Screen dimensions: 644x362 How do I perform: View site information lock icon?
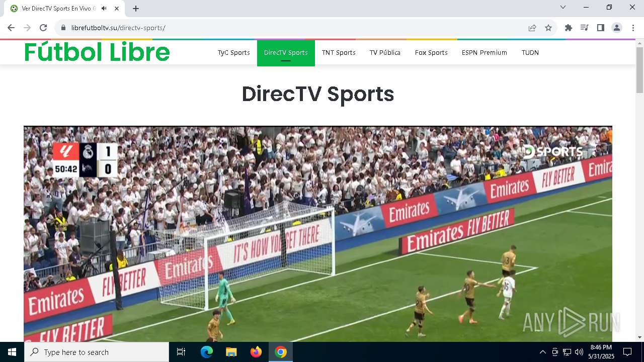pos(63,28)
